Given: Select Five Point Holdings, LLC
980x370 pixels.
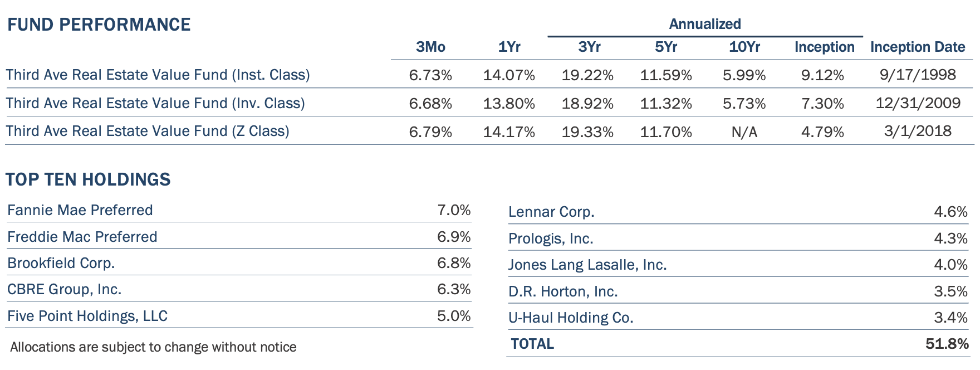Looking at the screenshot, I should [87, 316].
